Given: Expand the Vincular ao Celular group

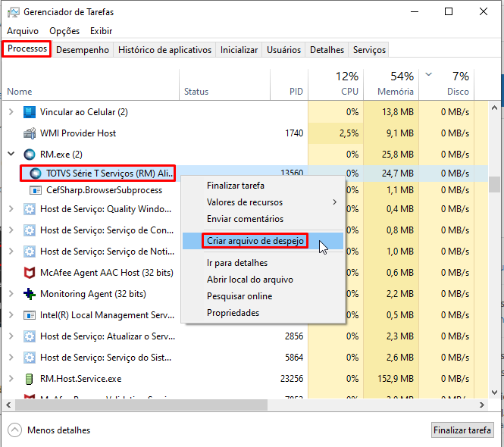Looking at the screenshot, I should (x=11, y=111).
